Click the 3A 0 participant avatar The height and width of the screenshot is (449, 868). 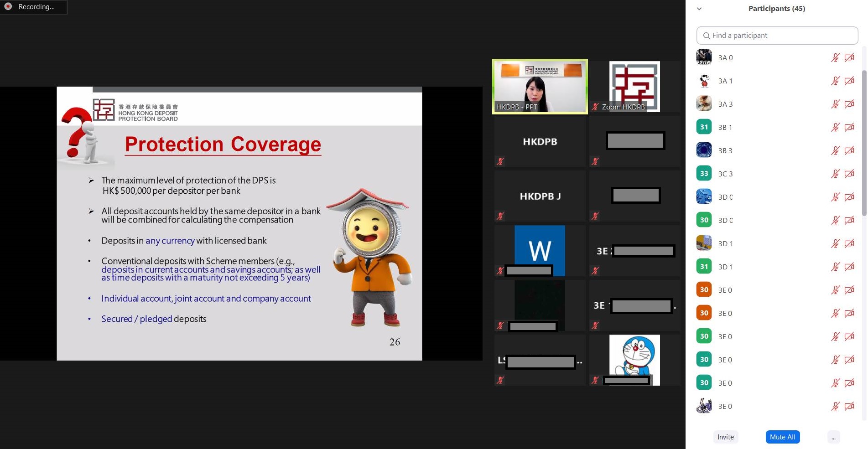tap(704, 57)
